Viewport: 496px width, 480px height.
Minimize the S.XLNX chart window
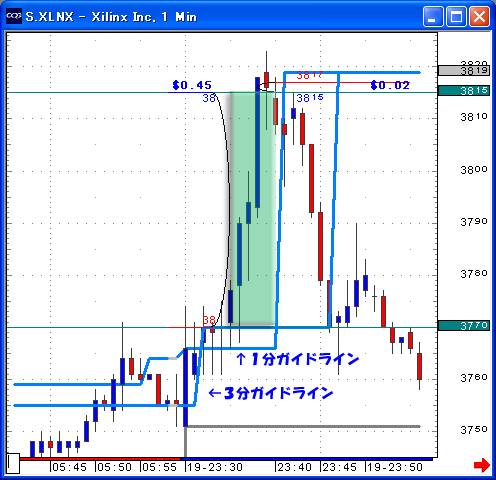click(433, 16)
